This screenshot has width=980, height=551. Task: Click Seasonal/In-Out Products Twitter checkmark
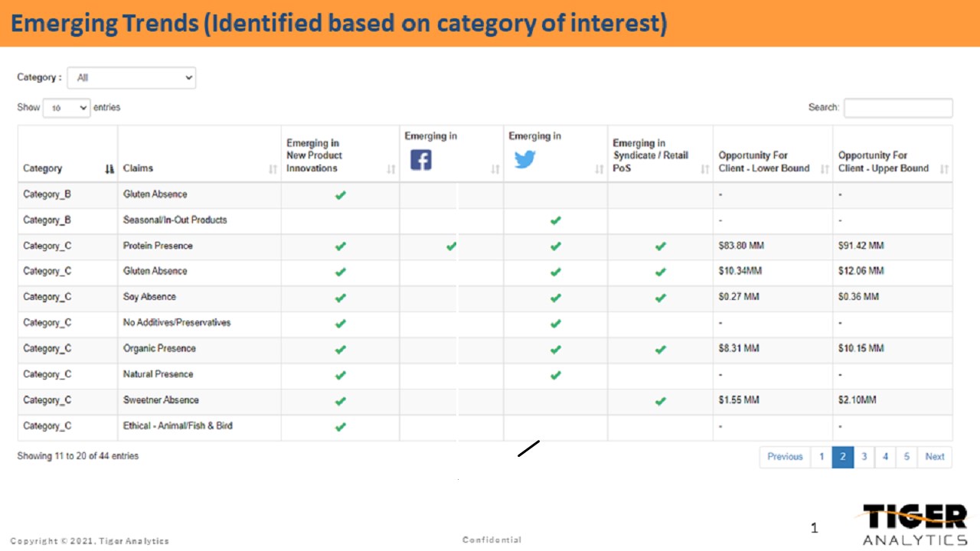tap(556, 220)
